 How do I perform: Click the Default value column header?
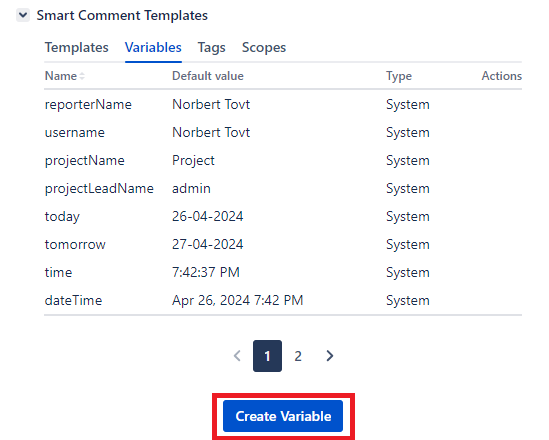point(208,76)
